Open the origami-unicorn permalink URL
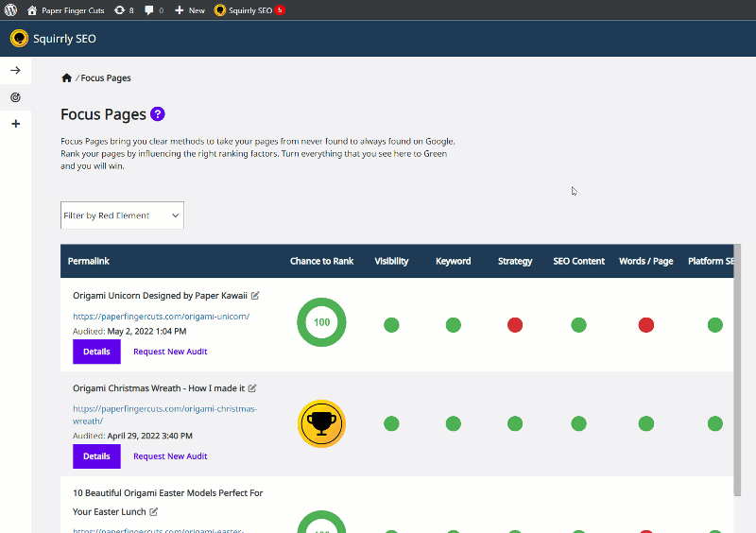The image size is (756, 533). pyautogui.click(x=161, y=317)
